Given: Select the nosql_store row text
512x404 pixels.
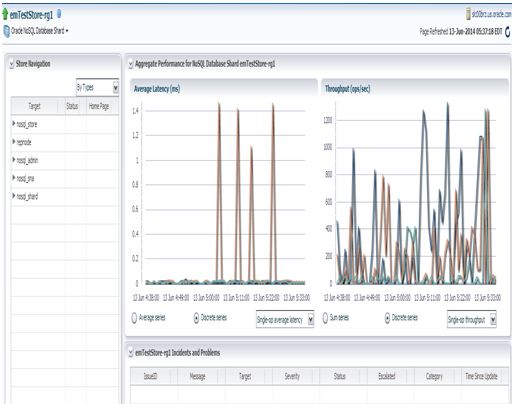Looking at the screenshot, I should pos(27,124).
